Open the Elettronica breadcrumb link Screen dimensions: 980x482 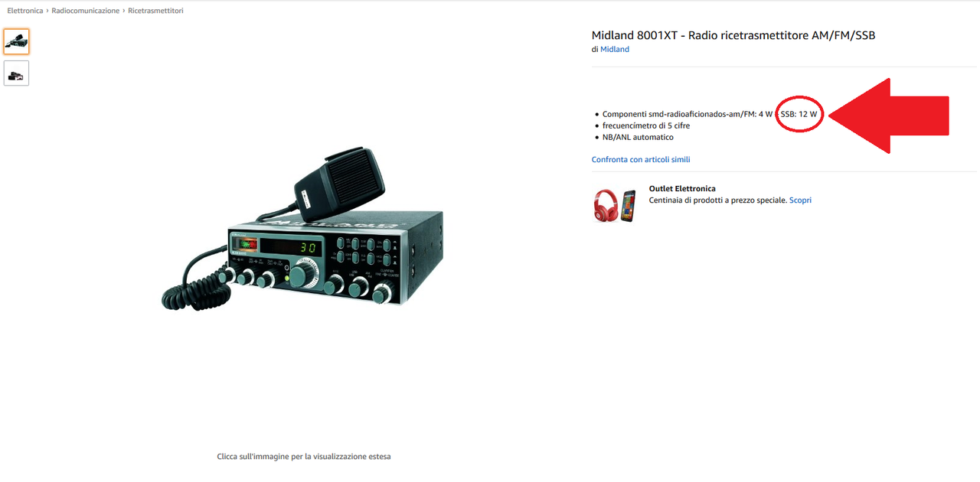pyautogui.click(x=25, y=11)
